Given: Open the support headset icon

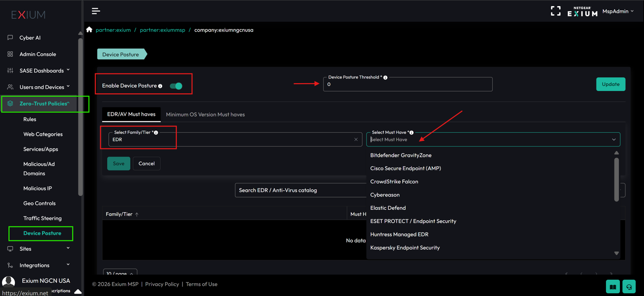Looking at the screenshot, I should [x=629, y=287].
